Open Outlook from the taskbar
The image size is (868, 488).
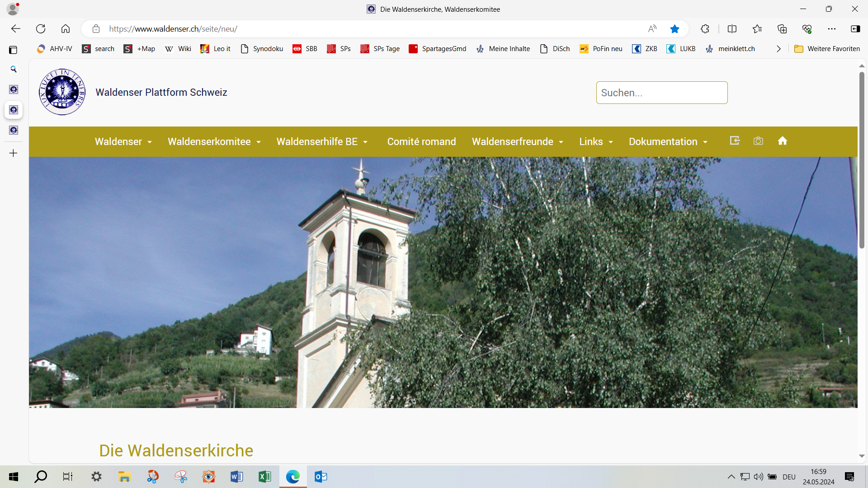(321, 477)
